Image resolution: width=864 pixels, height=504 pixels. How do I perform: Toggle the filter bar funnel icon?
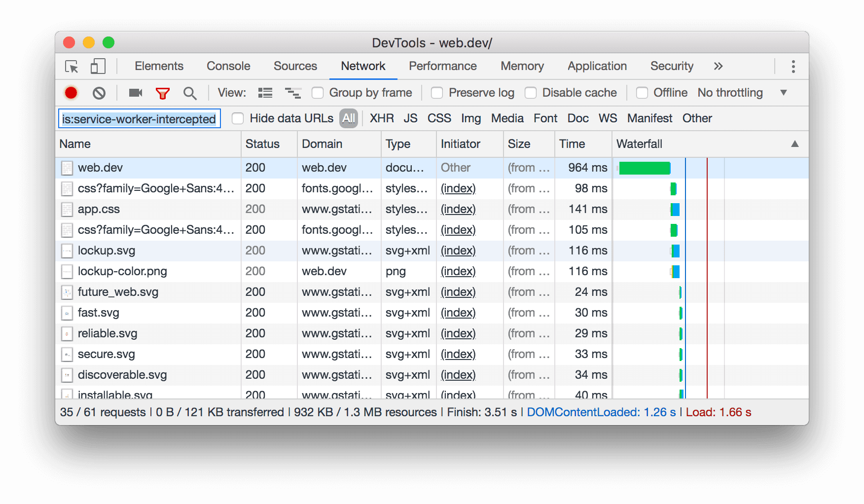click(163, 93)
